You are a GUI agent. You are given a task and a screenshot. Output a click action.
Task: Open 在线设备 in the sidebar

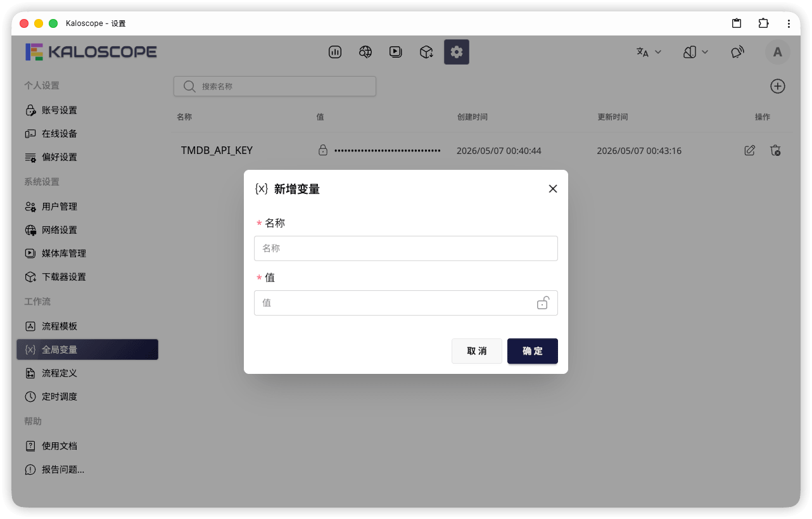tap(87, 134)
